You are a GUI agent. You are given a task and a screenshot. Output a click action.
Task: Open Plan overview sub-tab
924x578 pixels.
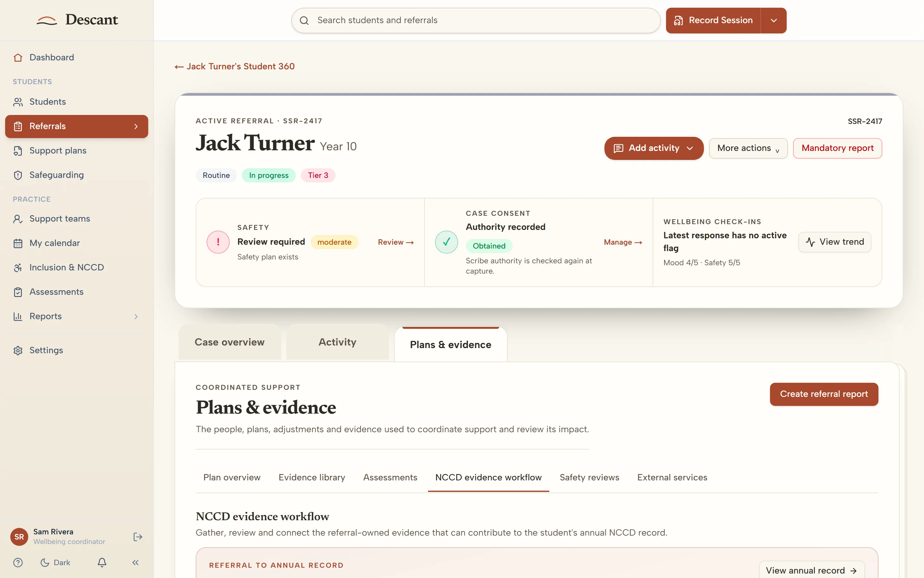[232, 477]
